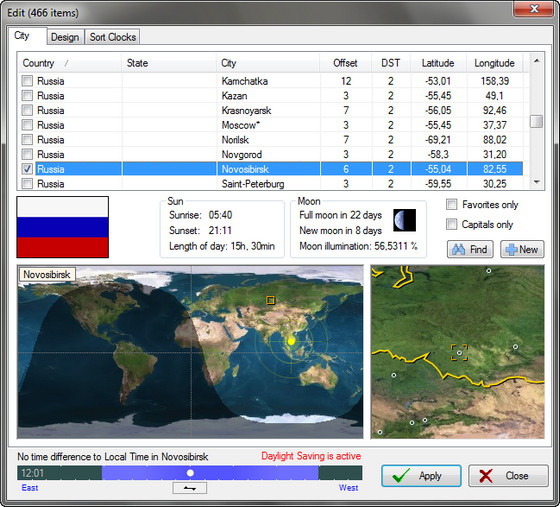560x507 pixels.
Task: Select the Saint-Peterburg row
Action: (x=271, y=184)
